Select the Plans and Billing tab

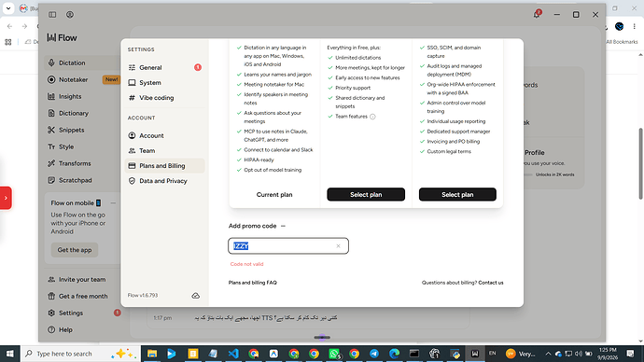click(164, 166)
